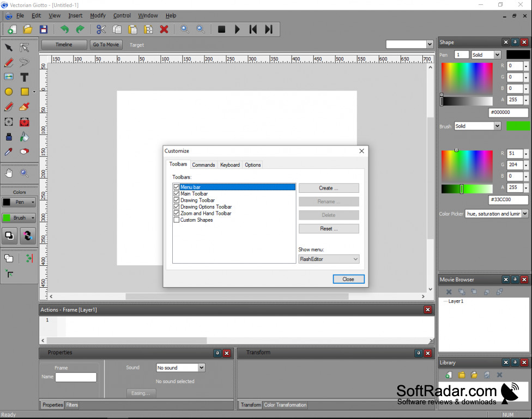Click the Timeline button
This screenshot has width=532, height=419.
coord(64,45)
